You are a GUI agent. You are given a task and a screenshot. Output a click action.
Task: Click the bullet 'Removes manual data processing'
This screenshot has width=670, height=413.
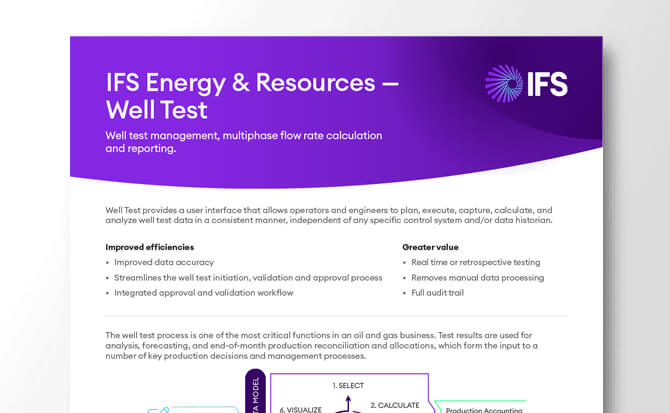click(x=477, y=278)
